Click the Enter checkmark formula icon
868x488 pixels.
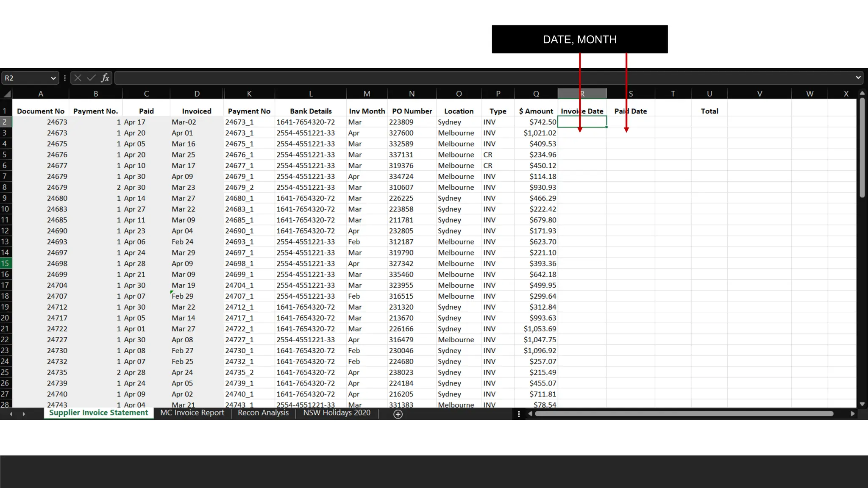point(91,78)
